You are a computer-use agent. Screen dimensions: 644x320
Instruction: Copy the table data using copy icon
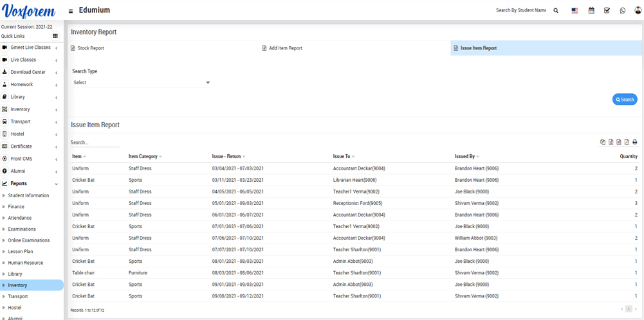603,142
